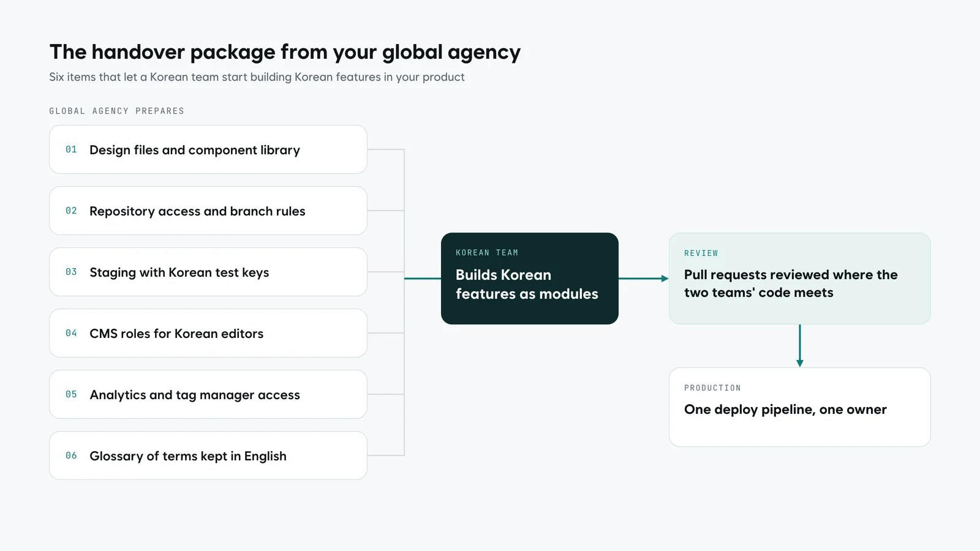
Task: Select the 'Design files and component library' card
Action: 208,149
